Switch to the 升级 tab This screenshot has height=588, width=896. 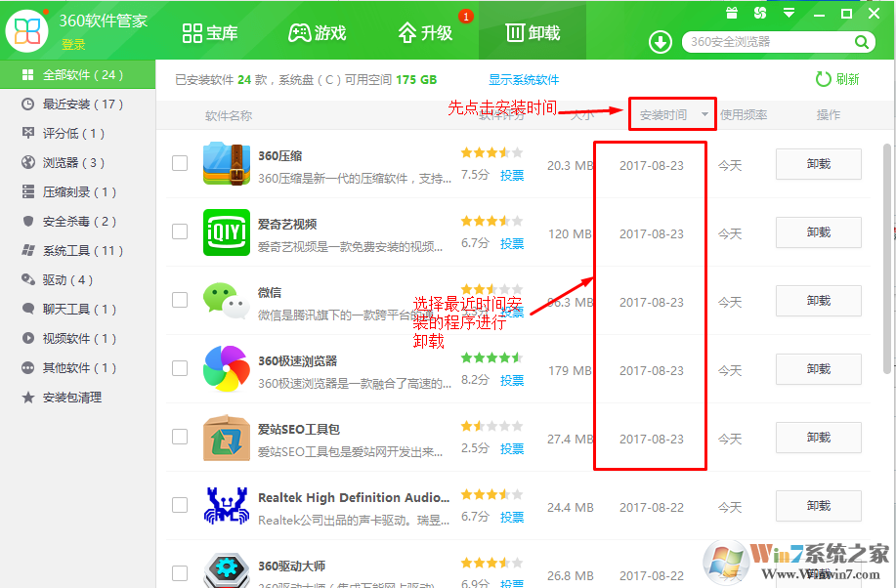point(425,32)
